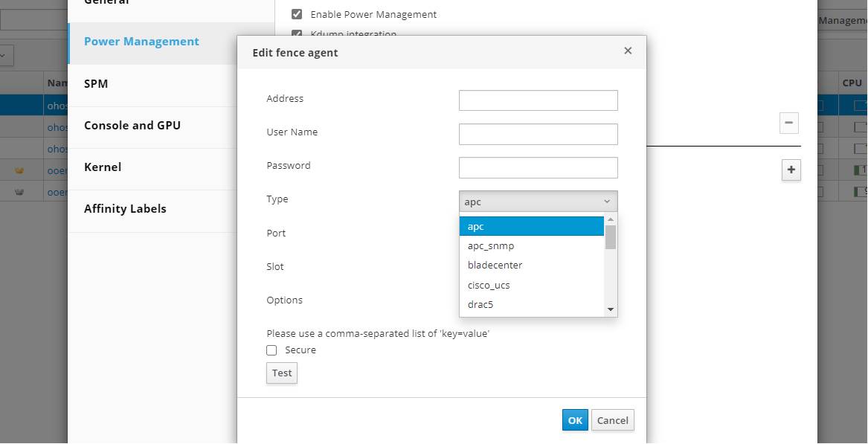Toggle Kdump integration checkbox
868x444 pixels.
click(x=297, y=34)
